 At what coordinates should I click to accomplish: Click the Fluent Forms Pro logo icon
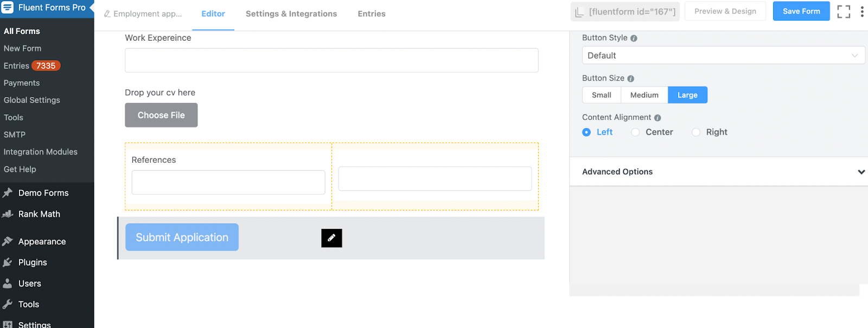[x=8, y=8]
